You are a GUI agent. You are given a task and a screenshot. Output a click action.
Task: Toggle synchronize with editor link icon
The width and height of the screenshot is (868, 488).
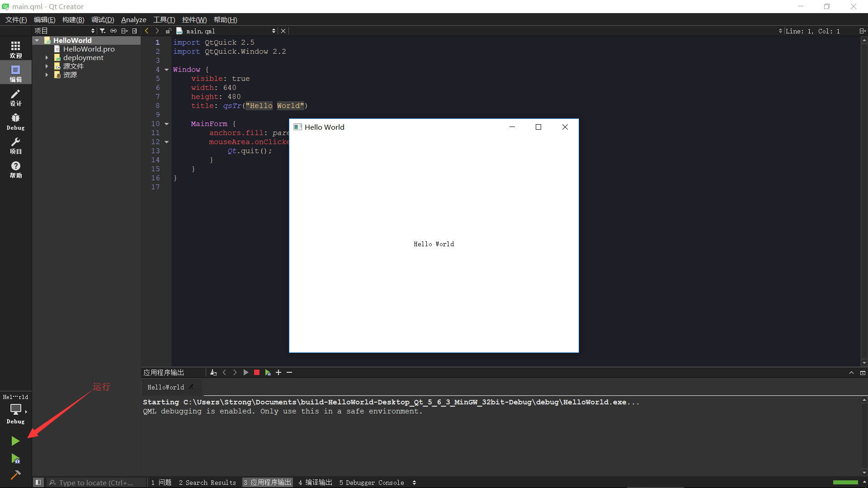(113, 31)
